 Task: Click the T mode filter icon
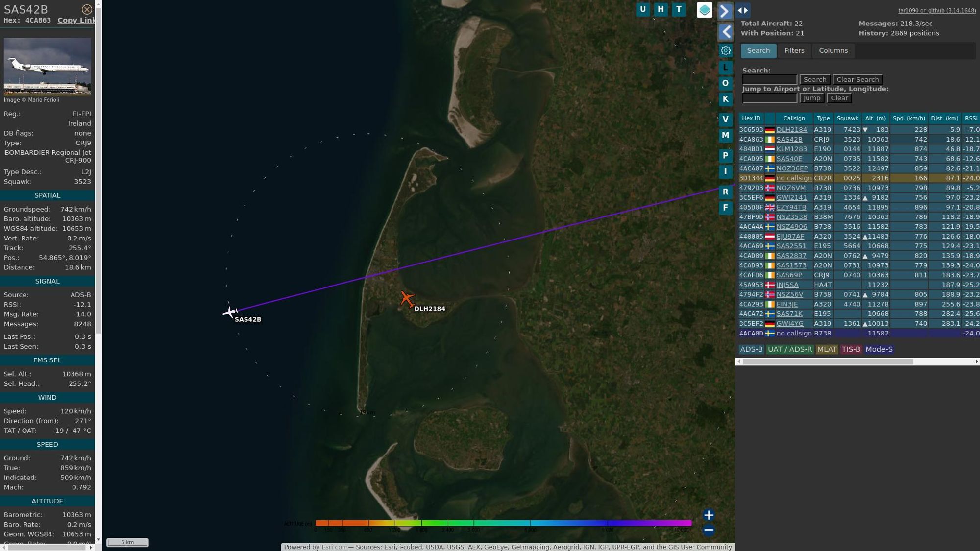pyautogui.click(x=679, y=10)
